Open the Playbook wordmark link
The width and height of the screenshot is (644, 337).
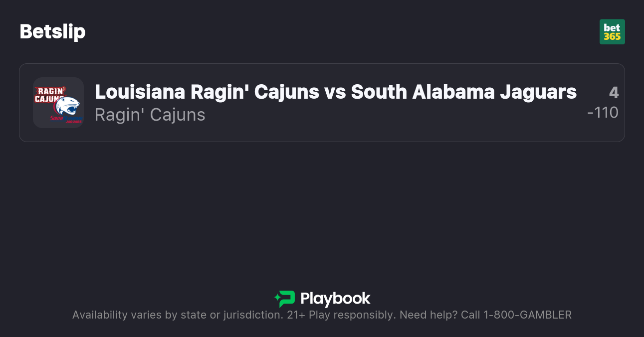coord(335,299)
